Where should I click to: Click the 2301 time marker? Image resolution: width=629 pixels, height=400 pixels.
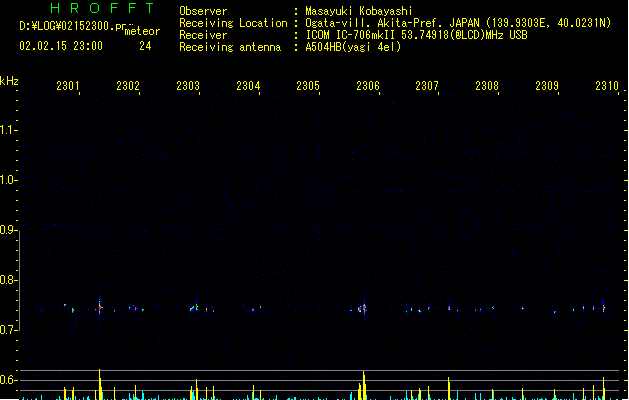click(x=68, y=85)
